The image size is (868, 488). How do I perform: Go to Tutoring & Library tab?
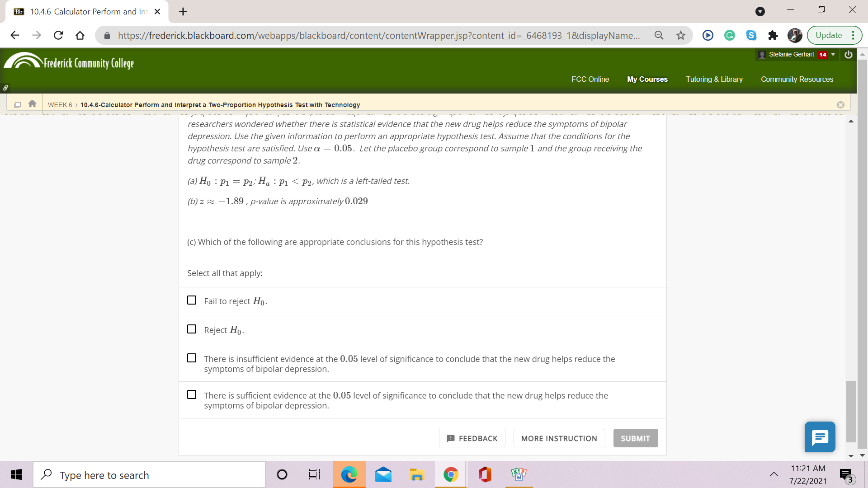[x=714, y=79]
